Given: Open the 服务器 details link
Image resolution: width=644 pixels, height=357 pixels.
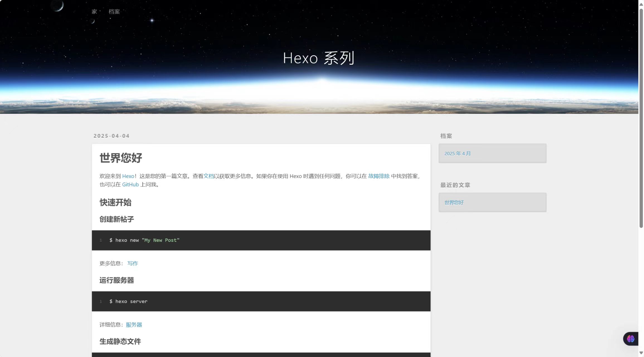Looking at the screenshot, I should click(x=134, y=325).
